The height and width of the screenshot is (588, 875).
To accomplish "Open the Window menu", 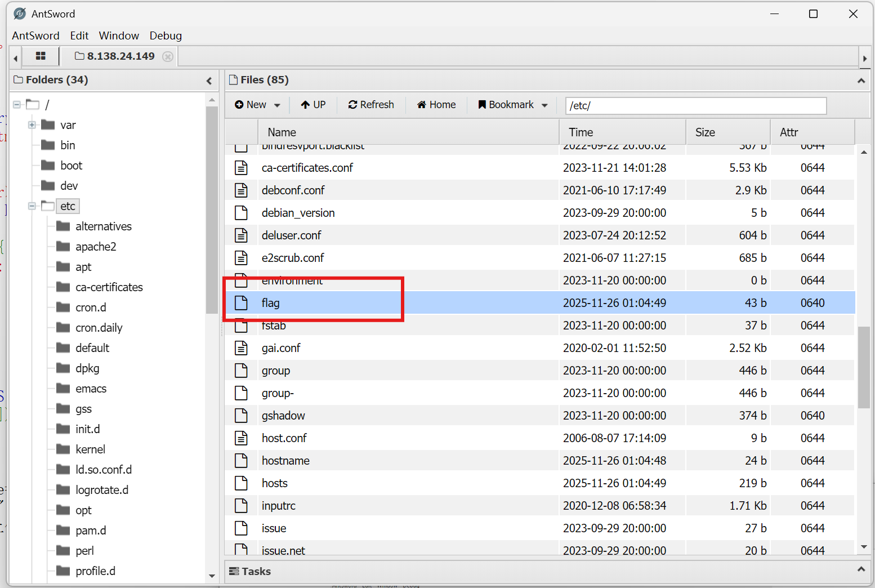I will coord(119,35).
